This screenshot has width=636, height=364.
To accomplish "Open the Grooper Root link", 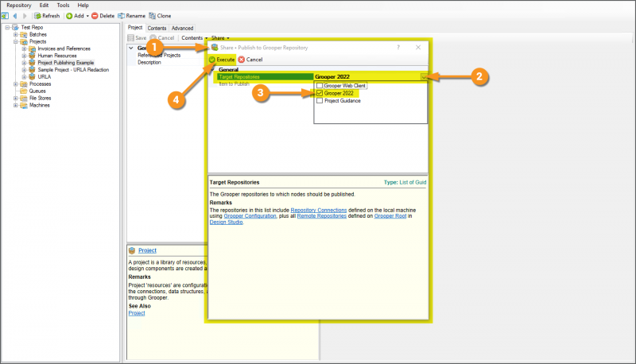I will [x=390, y=216].
